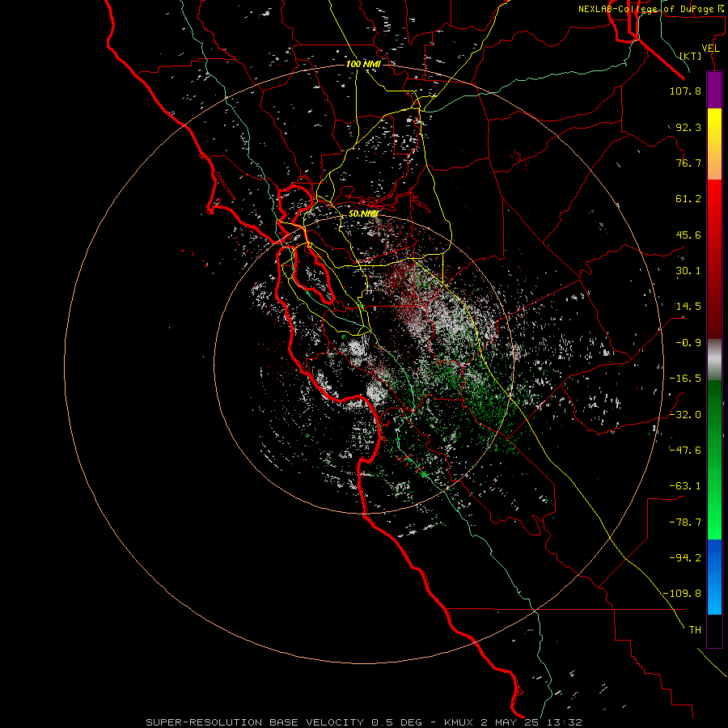Image resolution: width=728 pixels, height=728 pixels.
Task: Select the -94.2 velocity scale label
Action: [x=685, y=558]
